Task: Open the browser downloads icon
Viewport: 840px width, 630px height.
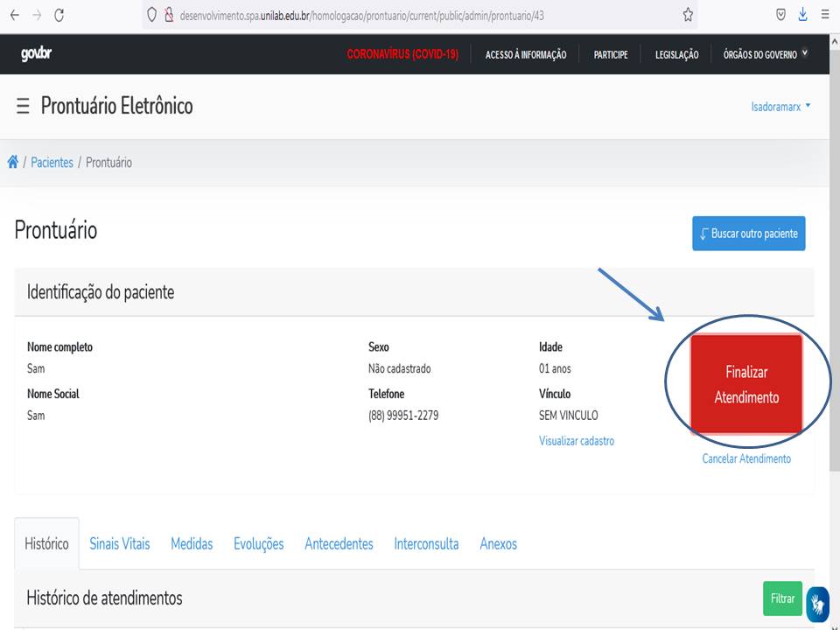Action: pyautogui.click(x=802, y=15)
